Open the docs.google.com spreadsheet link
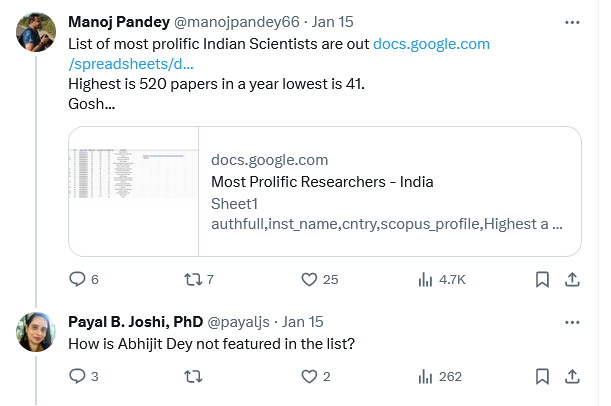Viewport: 611px width, 406px height. pyautogui.click(x=430, y=45)
